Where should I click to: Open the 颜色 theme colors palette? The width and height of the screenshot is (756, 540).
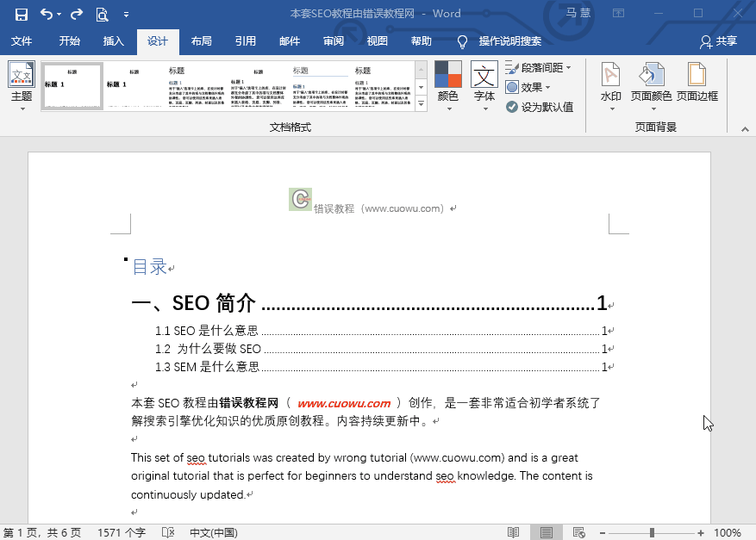click(448, 86)
